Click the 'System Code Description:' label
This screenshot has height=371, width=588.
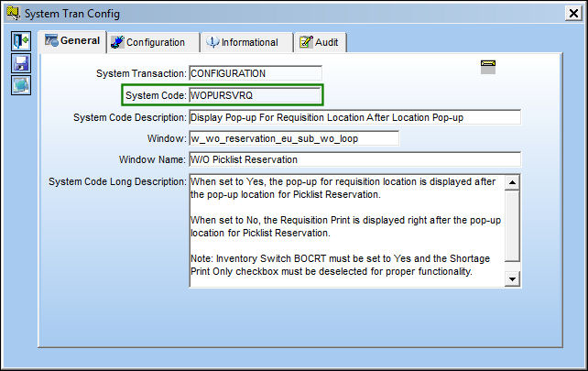[x=130, y=117]
